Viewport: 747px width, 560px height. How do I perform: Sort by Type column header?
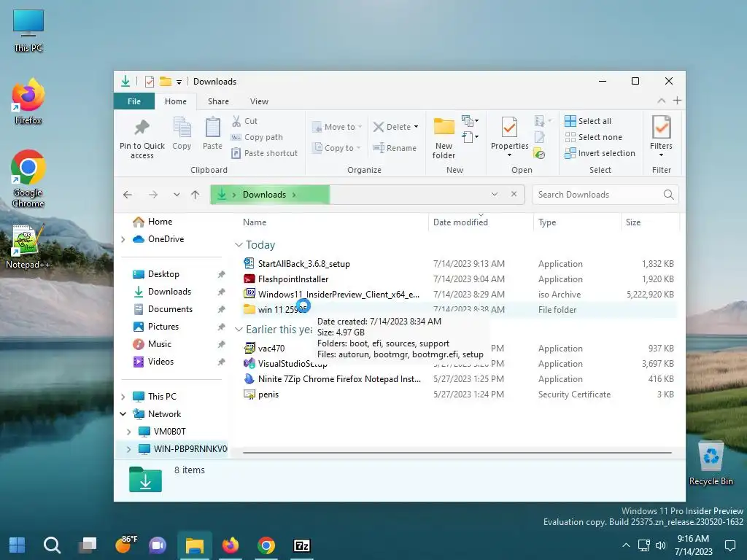547,222
